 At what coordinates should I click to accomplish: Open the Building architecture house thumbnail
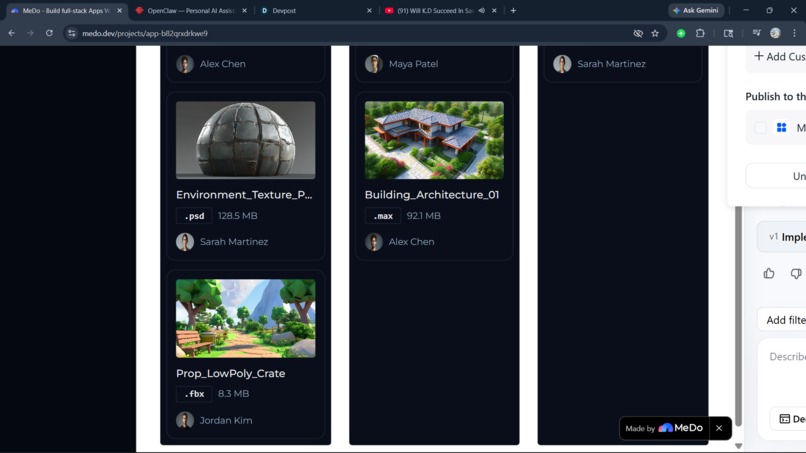(434, 140)
